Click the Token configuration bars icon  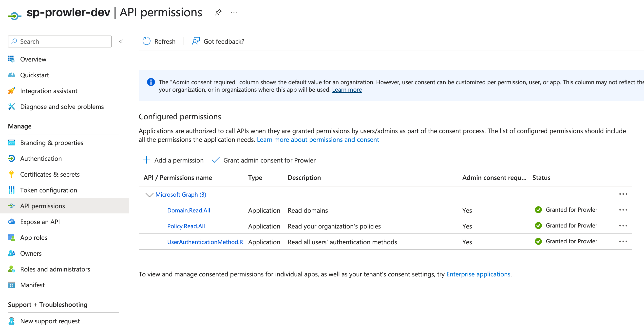11,190
